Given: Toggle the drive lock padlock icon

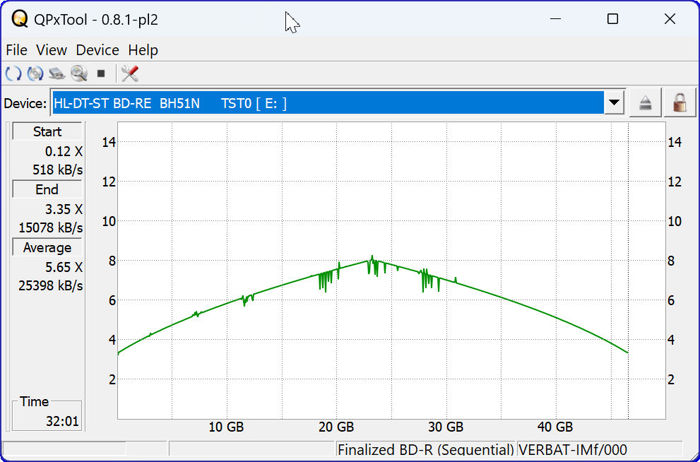Looking at the screenshot, I should point(680,103).
